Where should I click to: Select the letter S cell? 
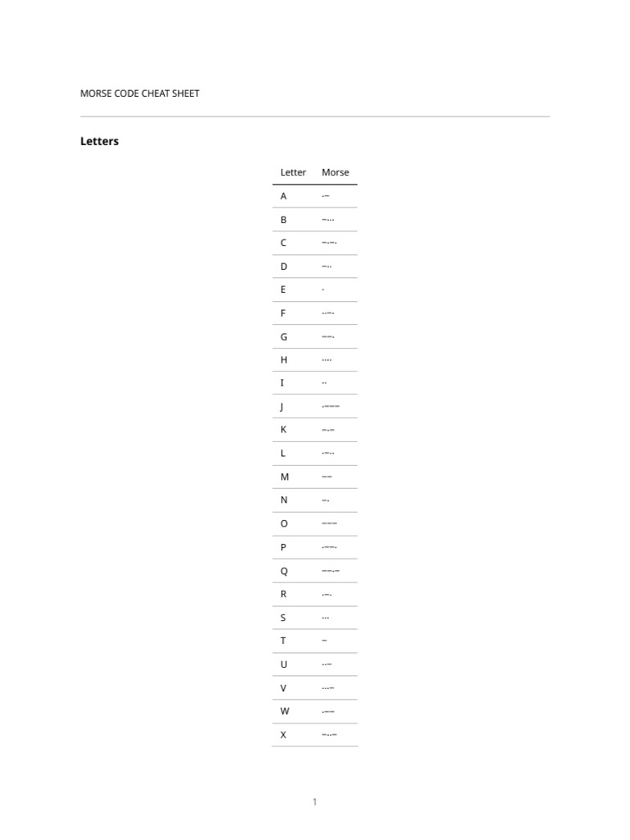pyautogui.click(x=283, y=618)
